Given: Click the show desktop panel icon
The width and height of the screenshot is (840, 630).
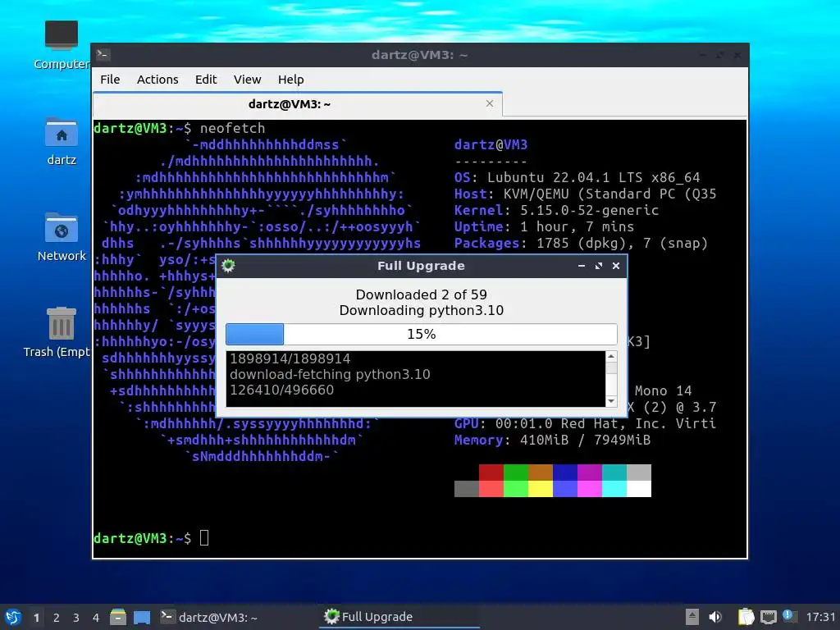Looking at the screenshot, I should 142,617.
